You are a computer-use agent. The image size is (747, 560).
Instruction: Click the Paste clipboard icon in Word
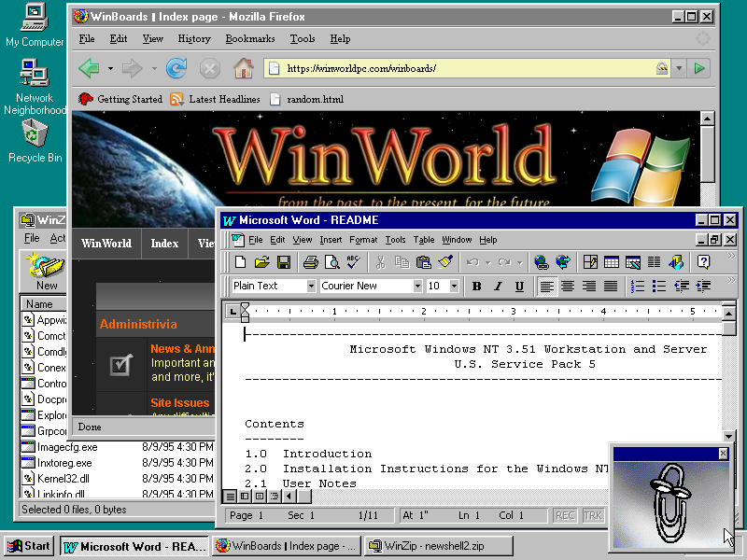(424, 262)
